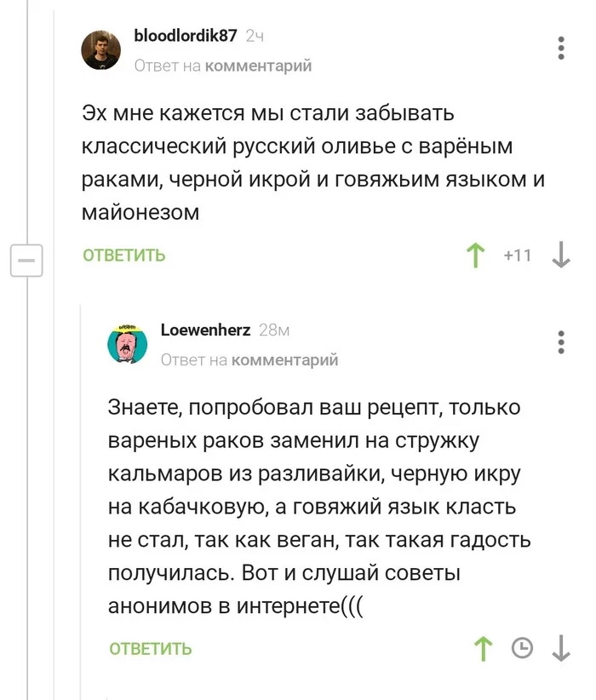The height and width of the screenshot is (700, 596).
Task: Click the 2ч timestamp on bloodlordik87's comment
Action: [255, 37]
